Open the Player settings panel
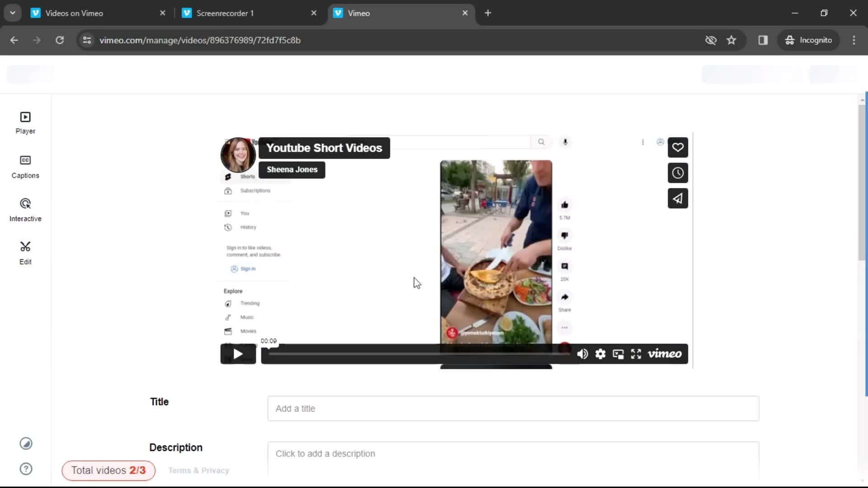The height and width of the screenshot is (488, 868). 25,123
